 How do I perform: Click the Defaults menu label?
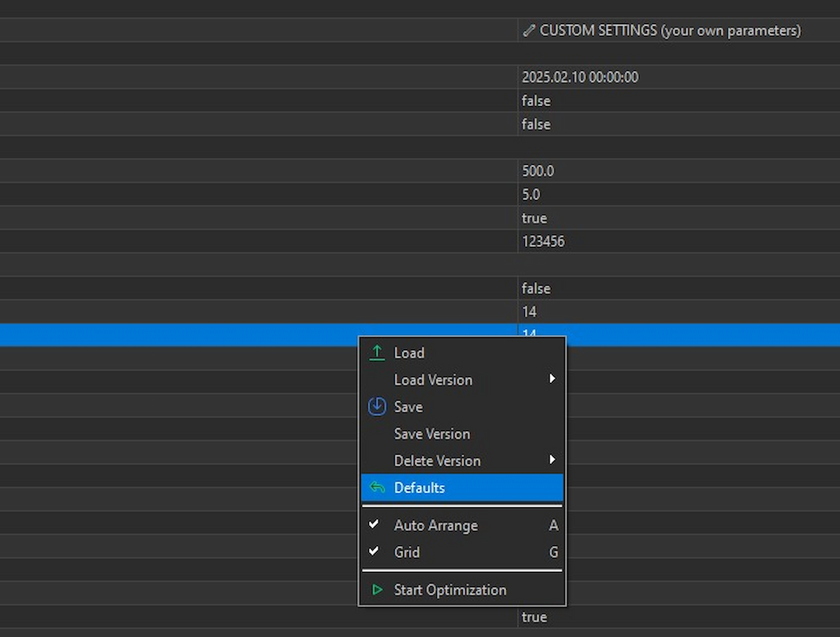click(419, 488)
